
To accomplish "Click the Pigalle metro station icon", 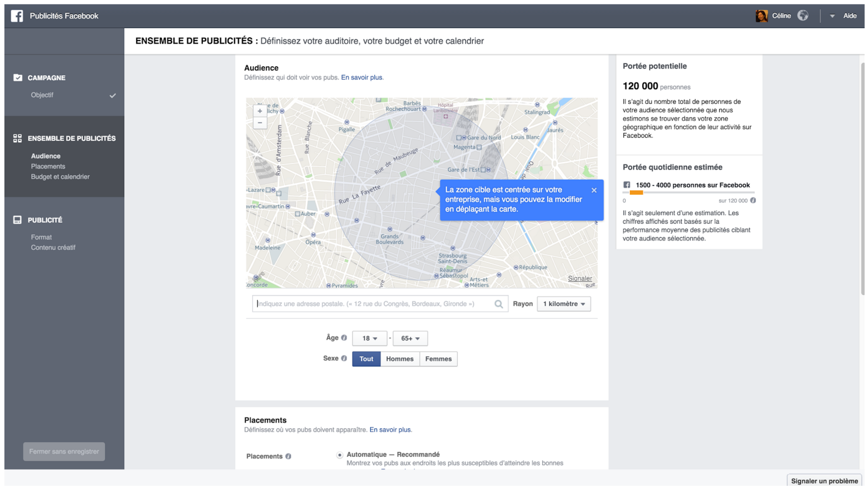I will (x=347, y=122).
